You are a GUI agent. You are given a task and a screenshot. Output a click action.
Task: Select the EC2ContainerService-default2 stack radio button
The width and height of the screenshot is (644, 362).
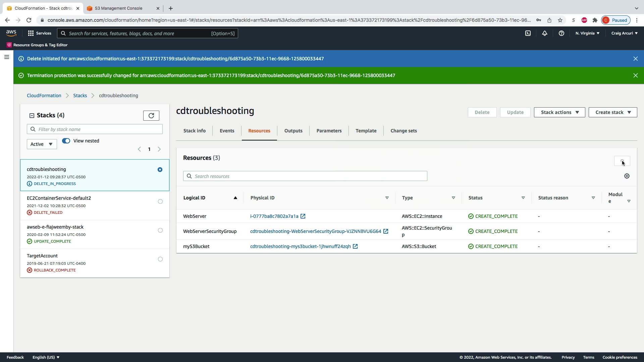[160, 201]
